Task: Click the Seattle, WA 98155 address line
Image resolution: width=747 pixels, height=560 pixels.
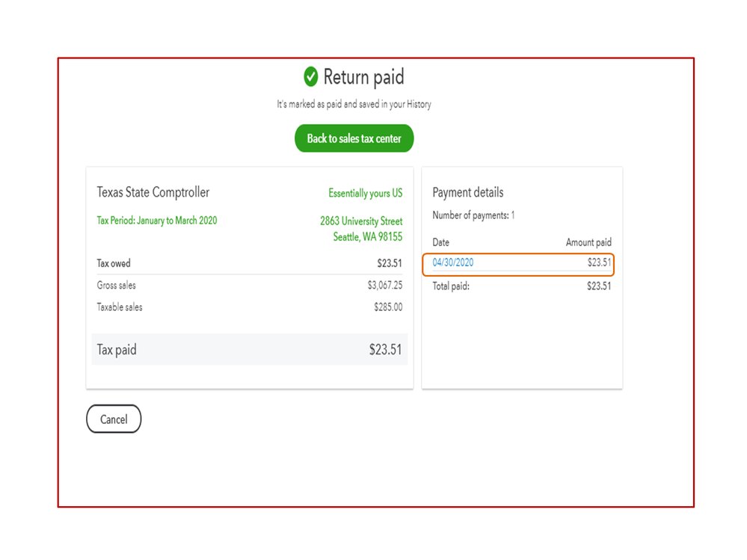Action: click(x=367, y=237)
